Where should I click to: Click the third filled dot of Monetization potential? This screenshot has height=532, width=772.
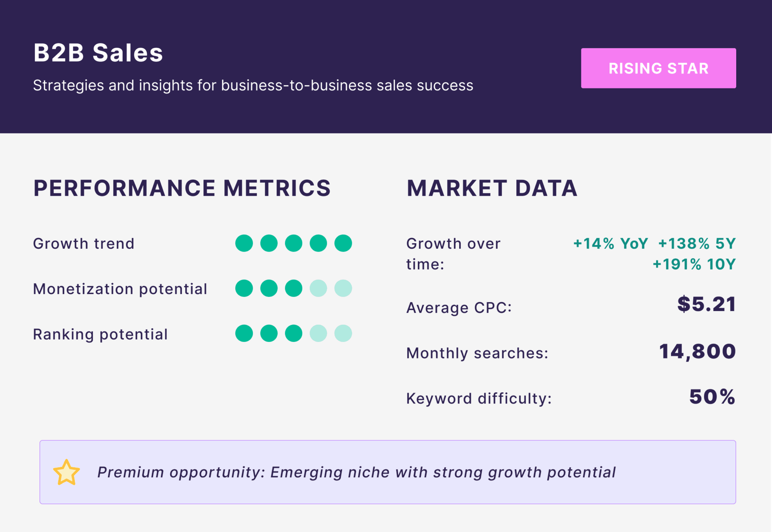pos(294,289)
